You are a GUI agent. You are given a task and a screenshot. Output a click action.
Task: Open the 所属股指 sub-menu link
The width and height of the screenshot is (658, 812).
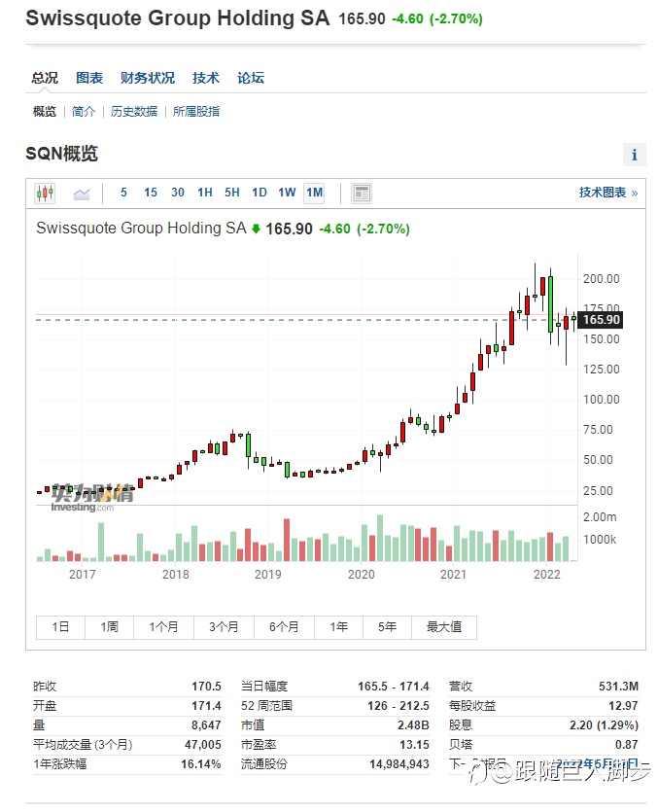tap(196, 112)
